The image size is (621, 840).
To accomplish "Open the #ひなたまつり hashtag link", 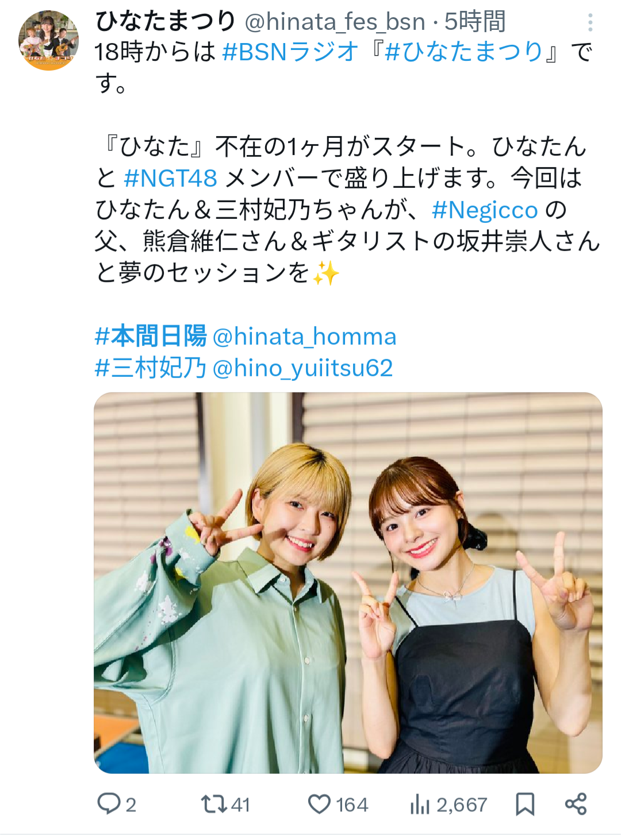I will point(465,52).
